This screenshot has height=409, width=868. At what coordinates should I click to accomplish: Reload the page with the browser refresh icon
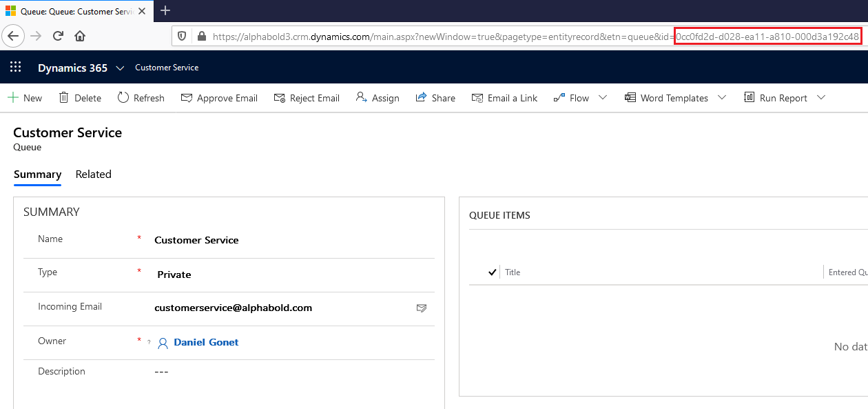point(58,36)
